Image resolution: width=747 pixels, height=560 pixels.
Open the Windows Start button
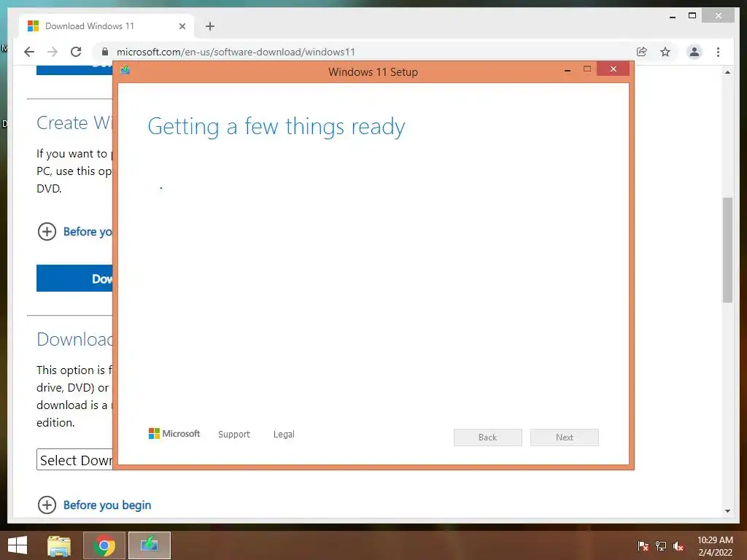(18, 545)
